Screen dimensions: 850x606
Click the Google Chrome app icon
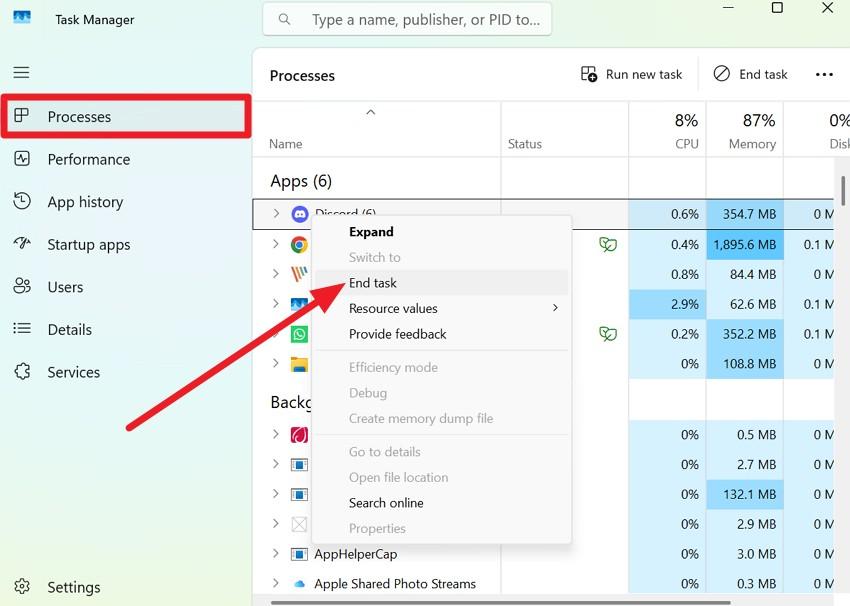[299, 244]
